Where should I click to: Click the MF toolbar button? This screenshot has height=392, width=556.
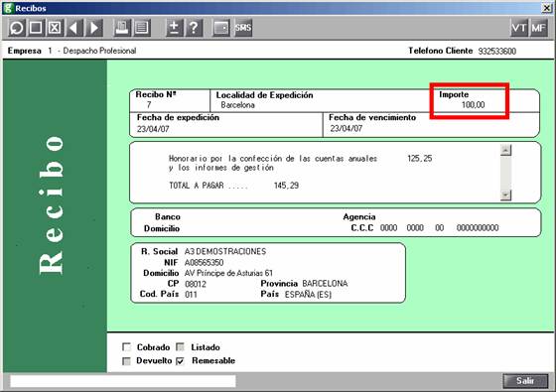538,28
